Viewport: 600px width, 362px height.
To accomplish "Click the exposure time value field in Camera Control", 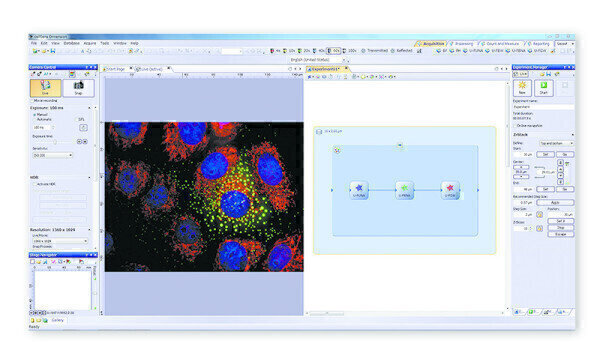I will click(43, 127).
